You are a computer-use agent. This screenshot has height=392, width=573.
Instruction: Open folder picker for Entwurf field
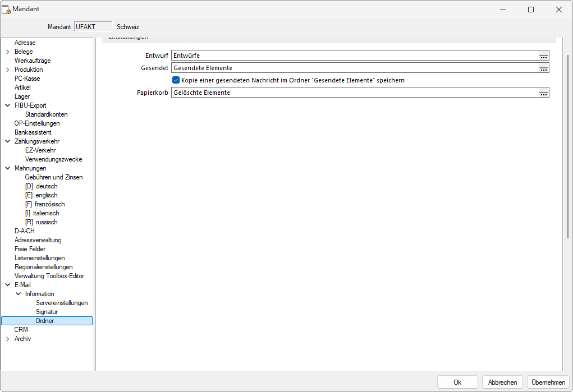click(543, 56)
